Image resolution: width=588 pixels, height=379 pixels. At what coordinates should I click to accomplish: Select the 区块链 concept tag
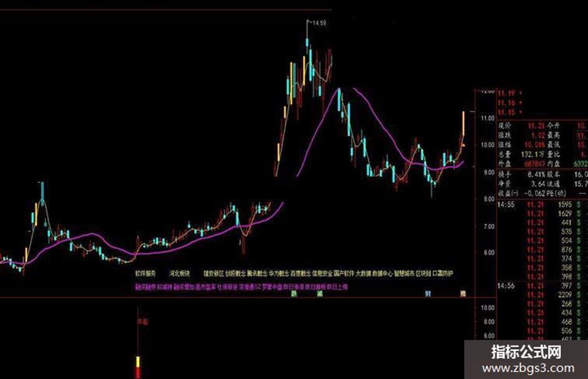click(x=423, y=274)
